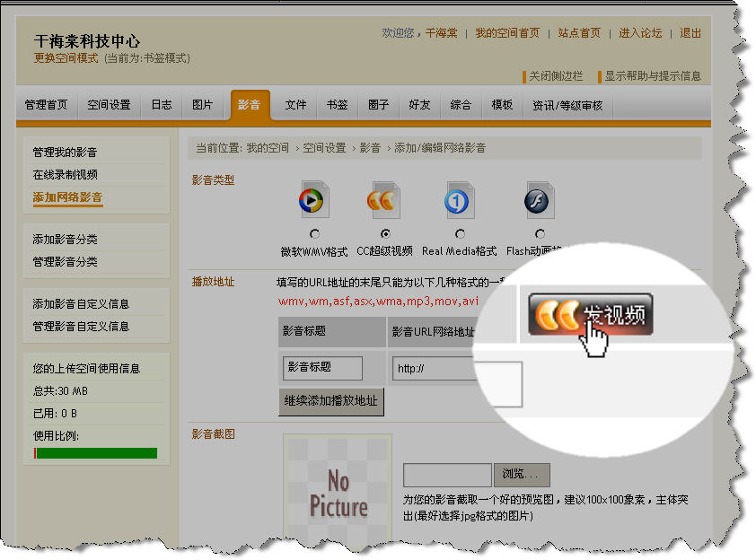Open the 影音 tab

(x=250, y=105)
